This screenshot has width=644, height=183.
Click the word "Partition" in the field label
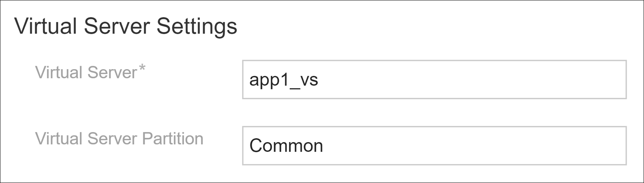point(173,139)
